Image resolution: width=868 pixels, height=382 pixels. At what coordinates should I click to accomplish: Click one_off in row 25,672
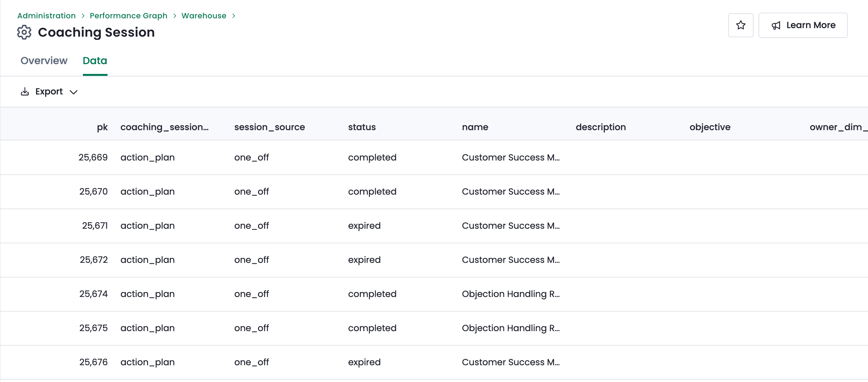coord(251,260)
